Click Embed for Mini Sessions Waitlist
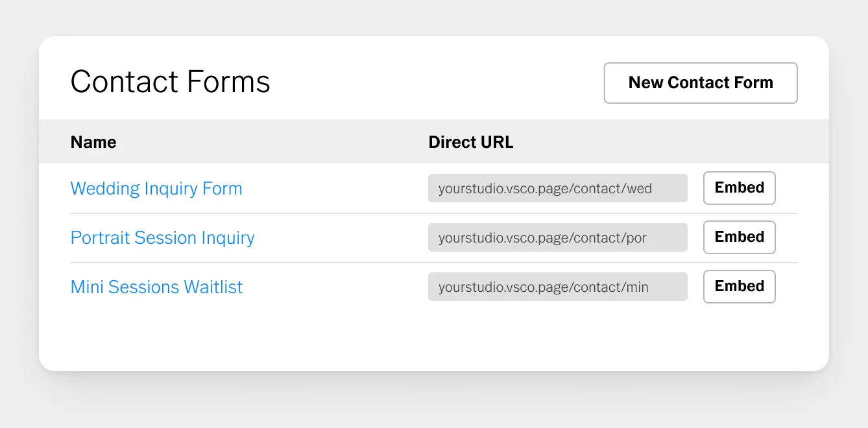 coord(740,287)
